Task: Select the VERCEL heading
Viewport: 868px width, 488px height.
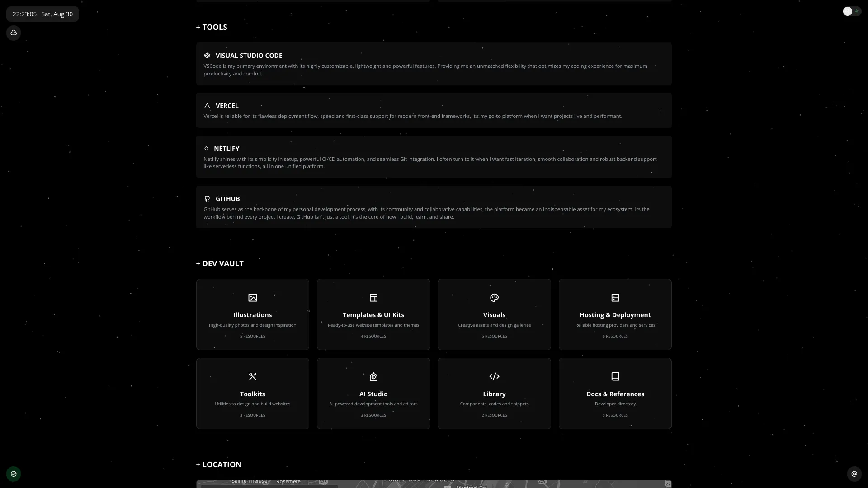Action: point(227,106)
